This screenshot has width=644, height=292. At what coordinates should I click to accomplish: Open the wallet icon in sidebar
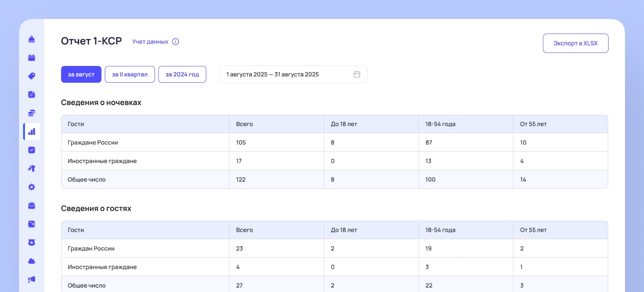tap(31, 224)
